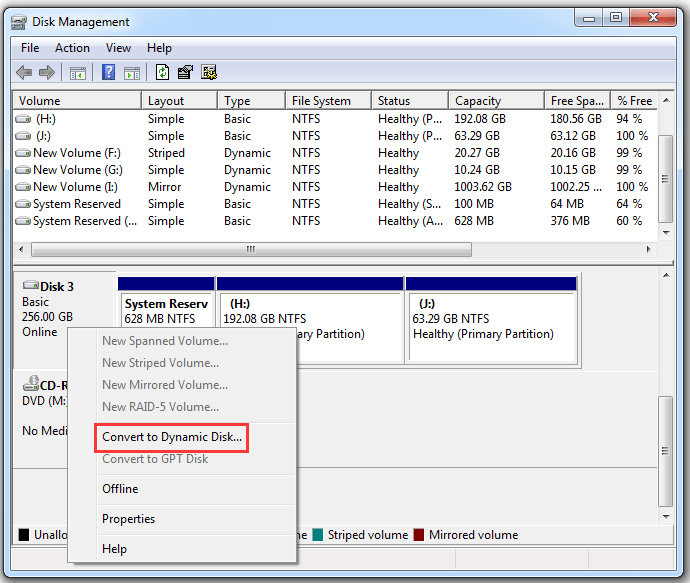
Task: Click the Settings/wizard toolbar icon
Action: 209,72
